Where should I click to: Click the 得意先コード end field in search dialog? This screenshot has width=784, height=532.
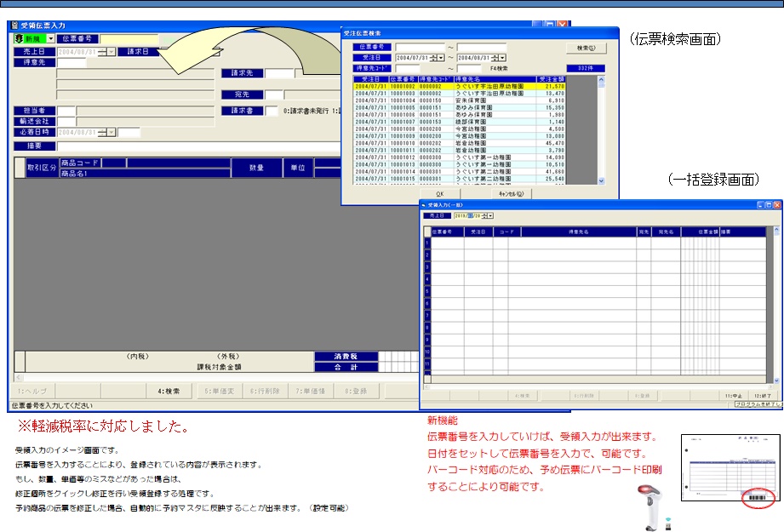click(470, 68)
